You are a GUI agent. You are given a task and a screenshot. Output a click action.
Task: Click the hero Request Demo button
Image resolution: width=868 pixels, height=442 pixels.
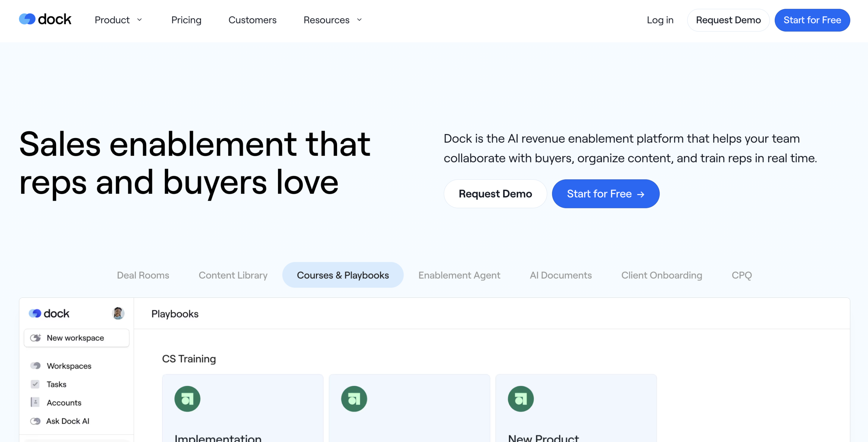tap(495, 194)
